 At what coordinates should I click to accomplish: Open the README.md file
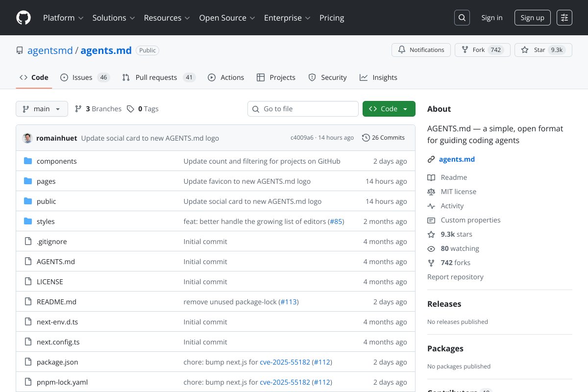[56, 302]
